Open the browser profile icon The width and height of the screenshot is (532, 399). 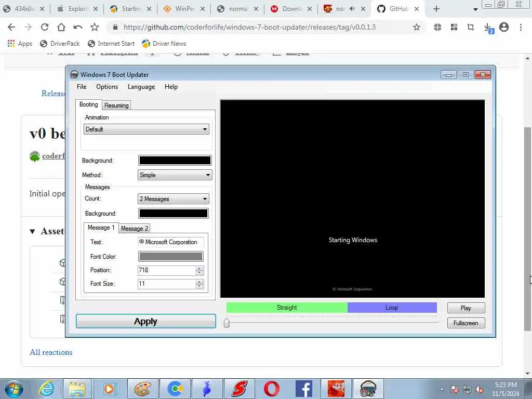[504, 27]
